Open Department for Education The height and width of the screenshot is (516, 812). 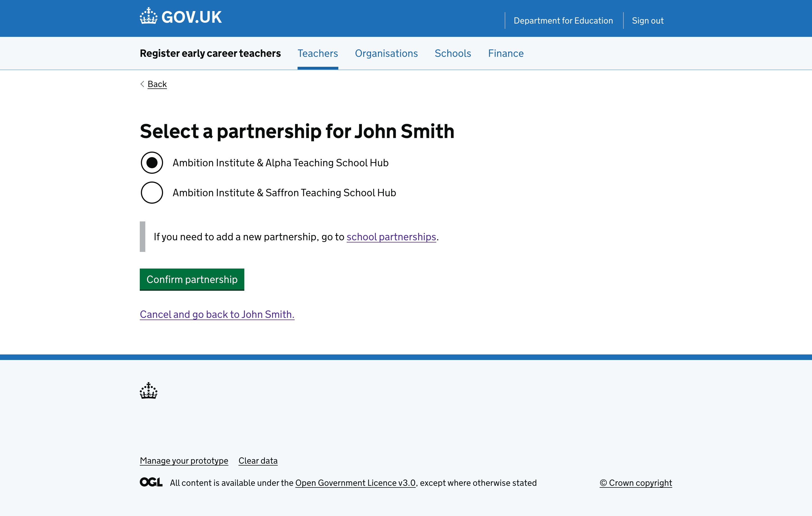(x=563, y=21)
